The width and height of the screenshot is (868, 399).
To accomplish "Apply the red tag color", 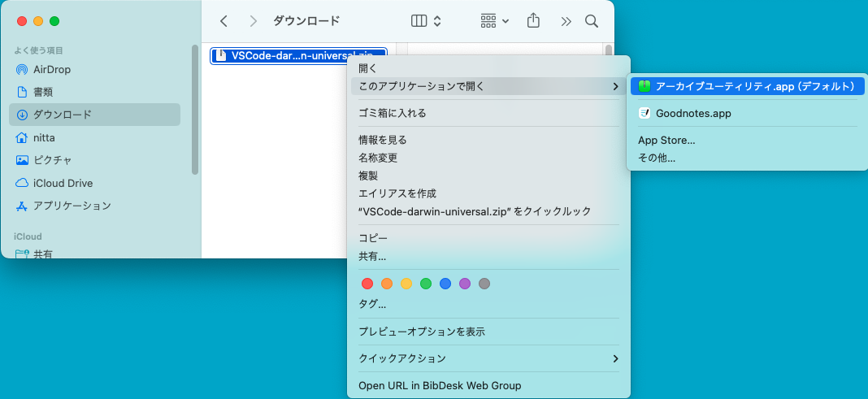I will coord(367,284).
